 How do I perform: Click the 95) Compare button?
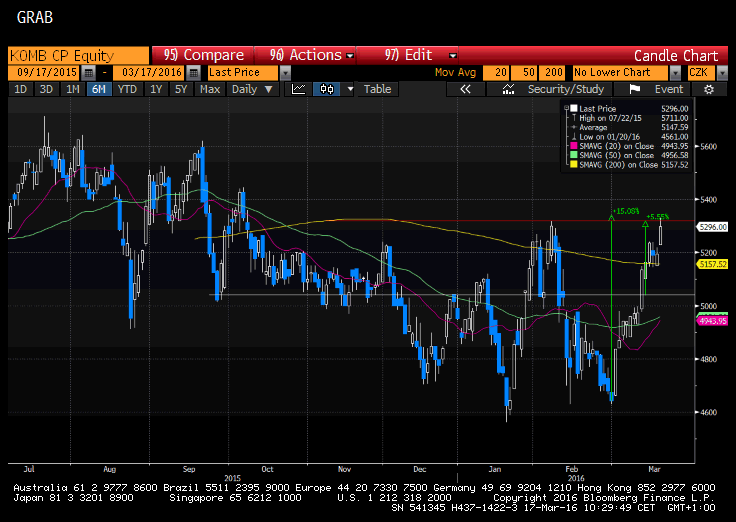(203, 55)
